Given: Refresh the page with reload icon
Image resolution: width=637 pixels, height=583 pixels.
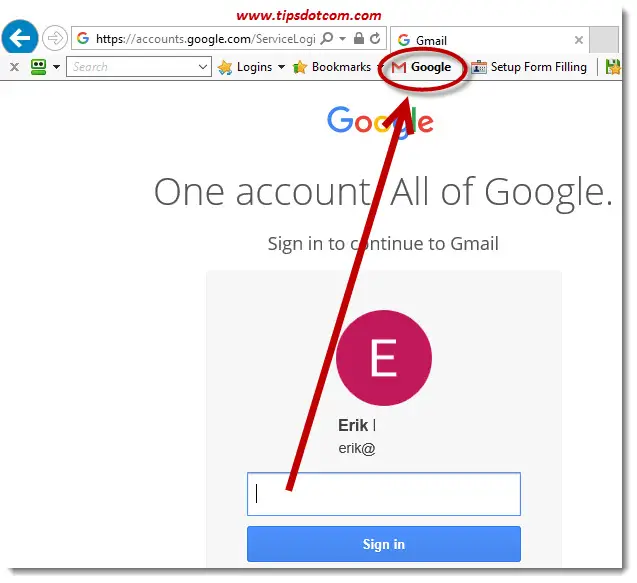Looking at the screenshot, I should click(x=375, y=38).
